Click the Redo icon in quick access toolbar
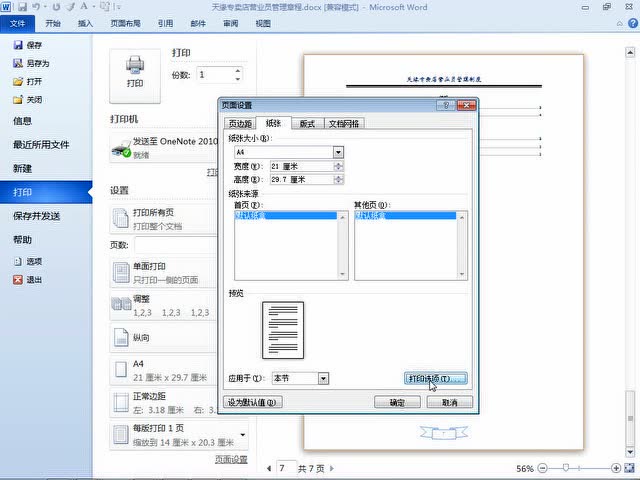640x480 pixels. 56,7
